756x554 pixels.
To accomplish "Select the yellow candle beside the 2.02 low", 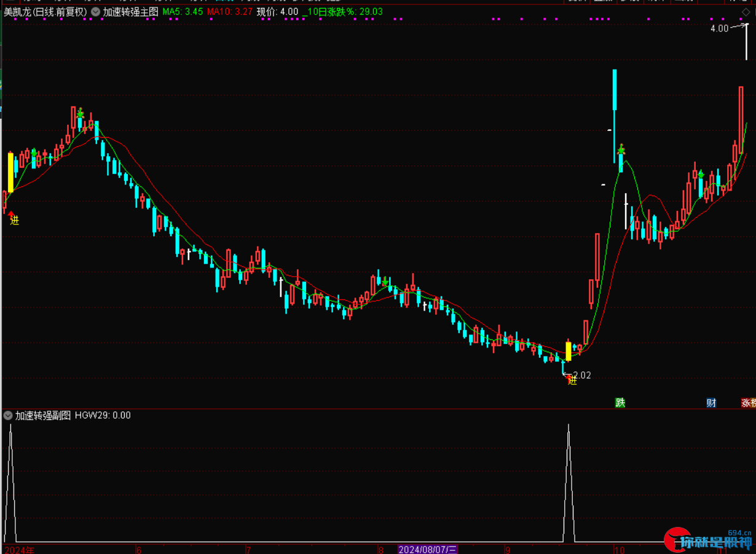I will click(x=569, y=350).
